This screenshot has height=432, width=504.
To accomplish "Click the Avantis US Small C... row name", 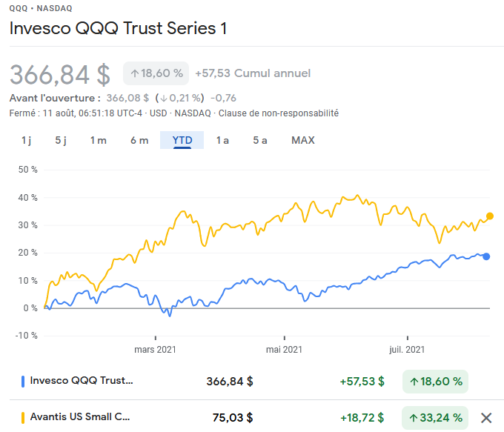I will 80,417.
